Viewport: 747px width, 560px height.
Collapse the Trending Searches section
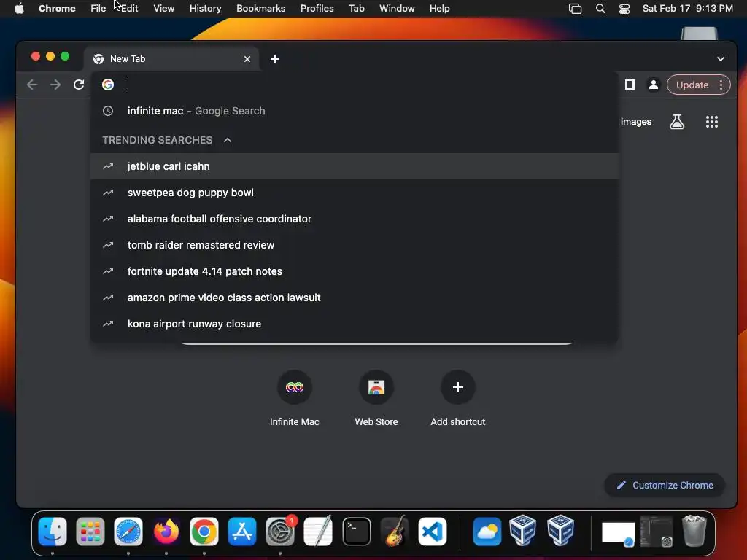pos(228,140)
